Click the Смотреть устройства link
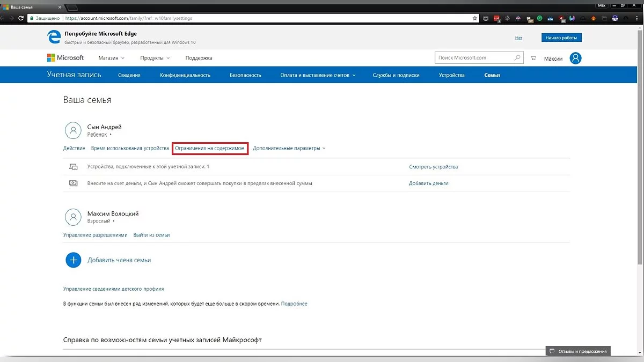The height and width of the screenshot is (362, 644). click(x=433, y=167)
